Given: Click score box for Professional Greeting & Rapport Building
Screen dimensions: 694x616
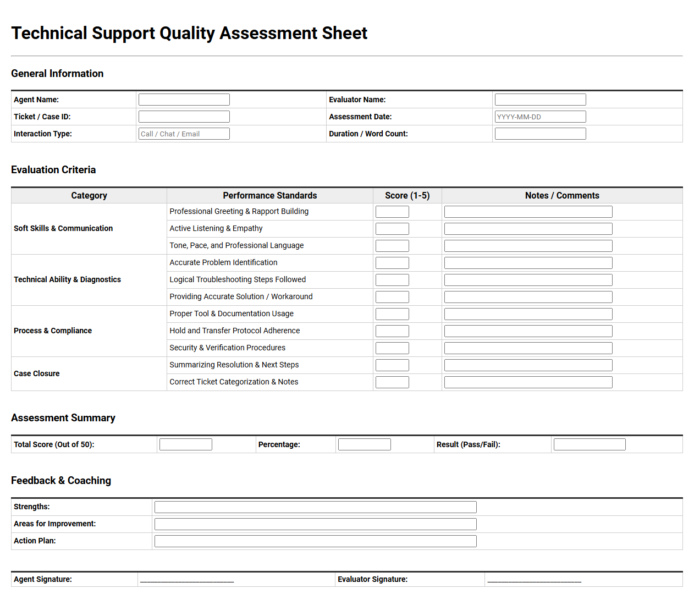Looking at the screenshot, I should click(x=392, y=212).
